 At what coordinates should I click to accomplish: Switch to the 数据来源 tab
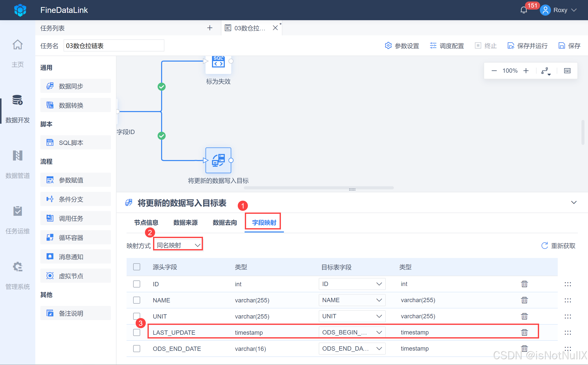[185, 223]
